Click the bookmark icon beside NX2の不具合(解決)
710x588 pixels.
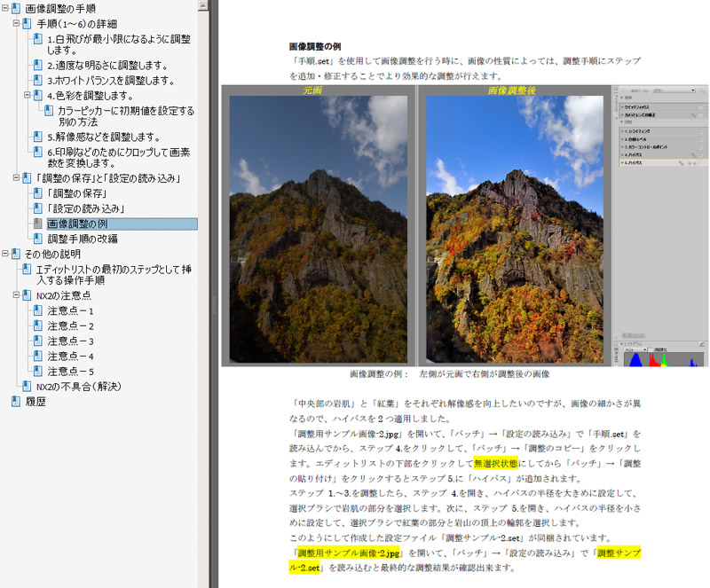click(x=26, y=386)
